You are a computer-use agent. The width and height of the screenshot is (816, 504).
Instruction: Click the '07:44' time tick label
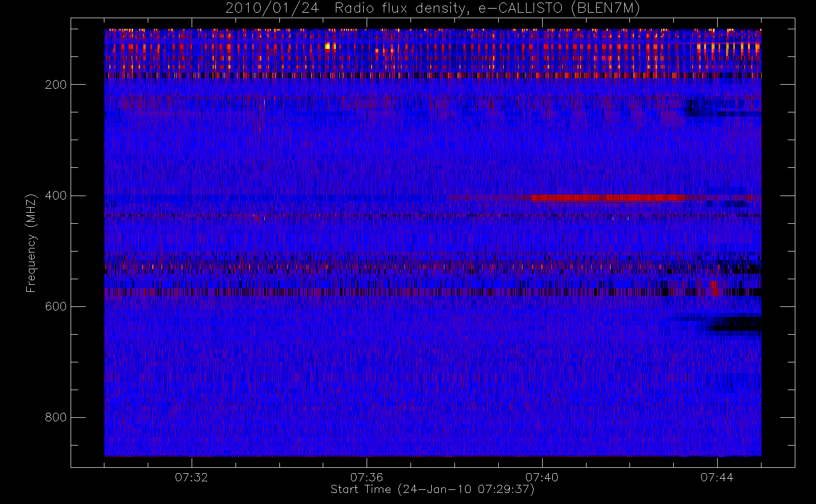tap(717, 477)
